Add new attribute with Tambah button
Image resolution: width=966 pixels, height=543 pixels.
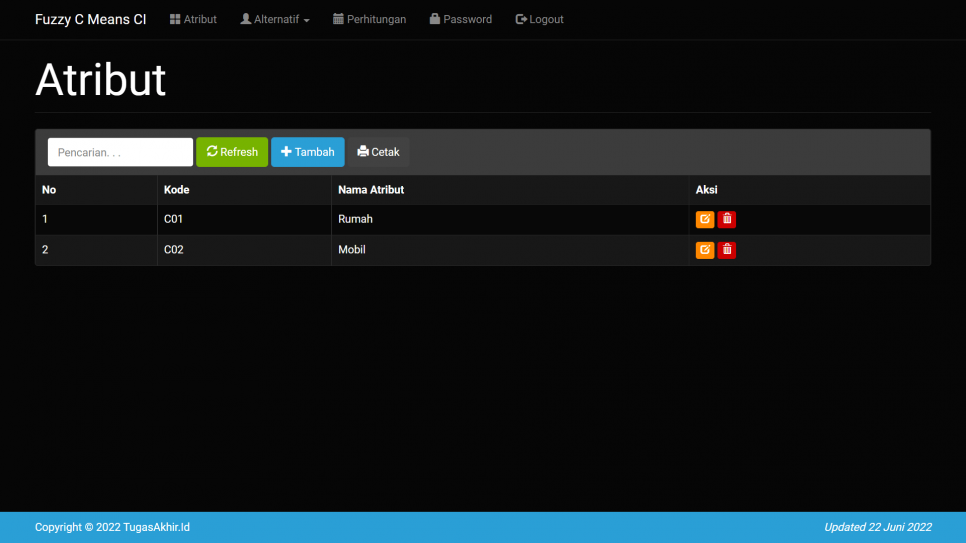[x=308, y=152]
